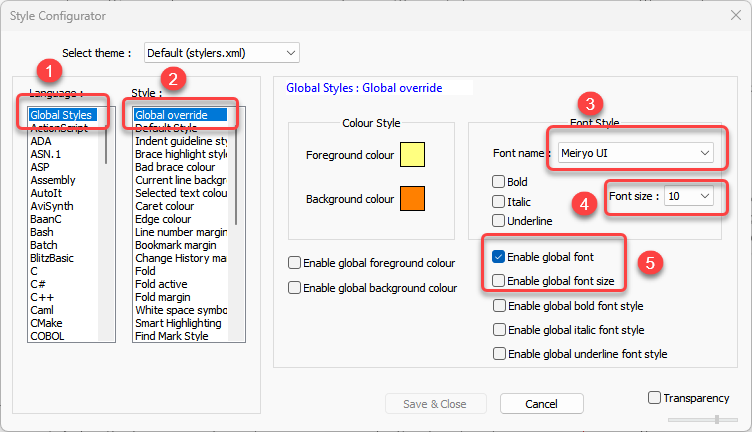Click the yellow Foreground colour swatch
752x432 pixels.
(412, 156)
